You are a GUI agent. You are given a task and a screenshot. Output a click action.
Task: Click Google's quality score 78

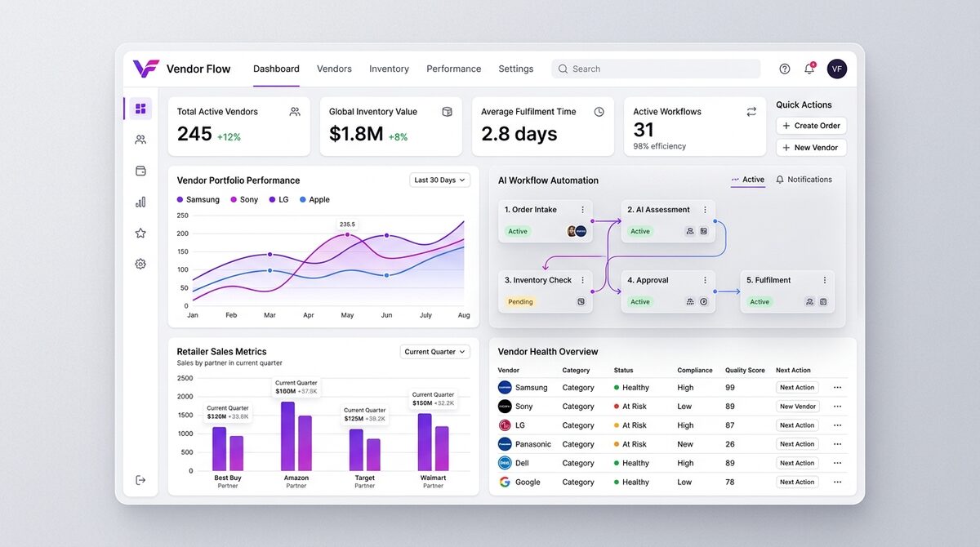(x=730, y=482)
